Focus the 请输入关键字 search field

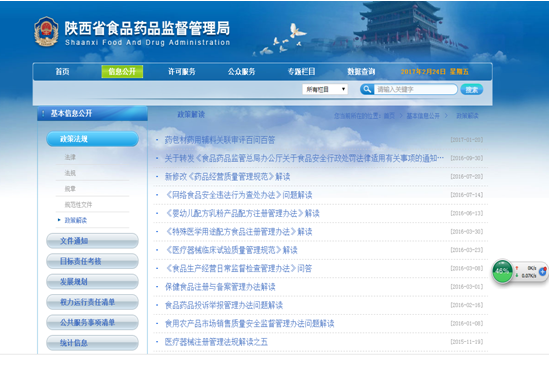tap(415, 89)
